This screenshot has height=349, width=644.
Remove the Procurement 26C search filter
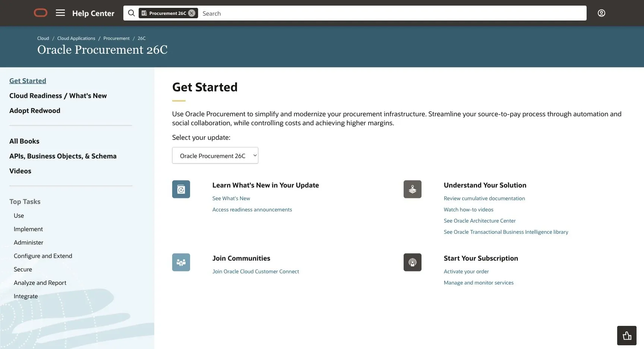coord(192,13)
